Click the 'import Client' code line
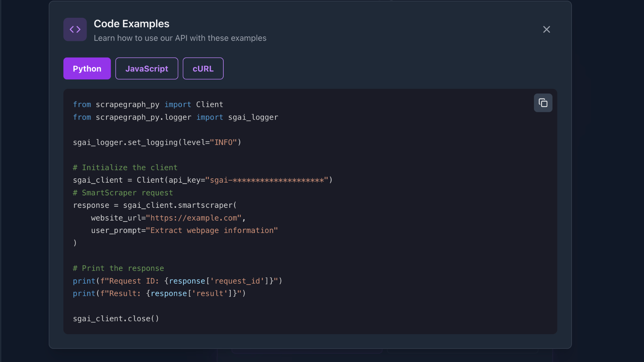The image size is (644, 362). 148,105
